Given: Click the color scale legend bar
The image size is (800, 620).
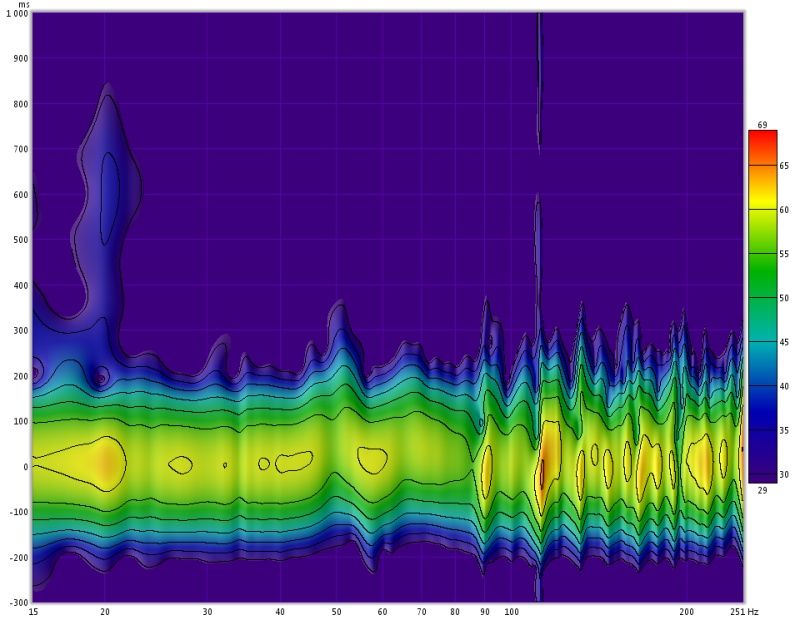Looking at the screenshot, I should pyautogui.click(x=762, y=306).
